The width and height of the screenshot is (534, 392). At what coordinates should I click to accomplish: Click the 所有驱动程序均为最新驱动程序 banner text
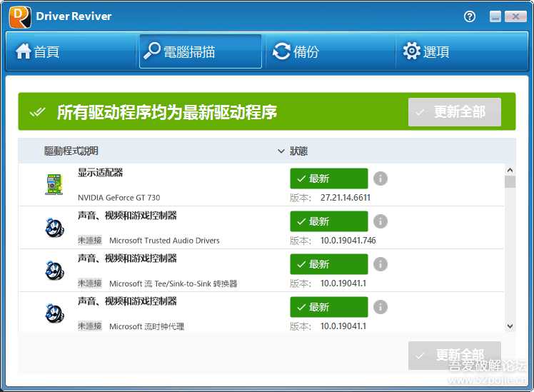click(167, 112)
